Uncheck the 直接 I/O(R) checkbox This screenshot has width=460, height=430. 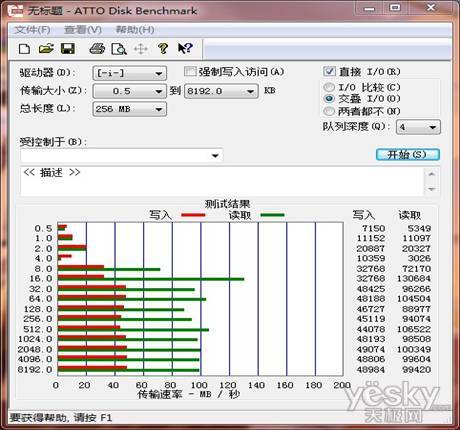(x=329, y=71)
